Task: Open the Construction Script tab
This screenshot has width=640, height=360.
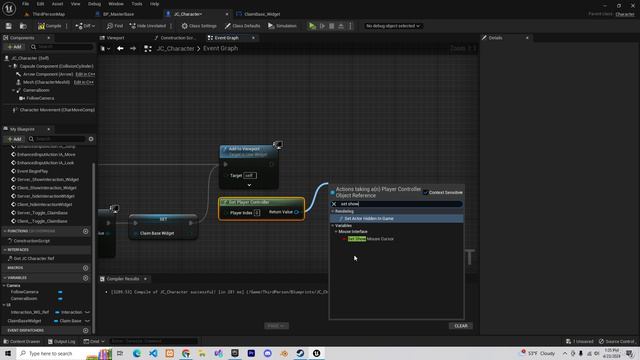Action: tap(177, 38)
